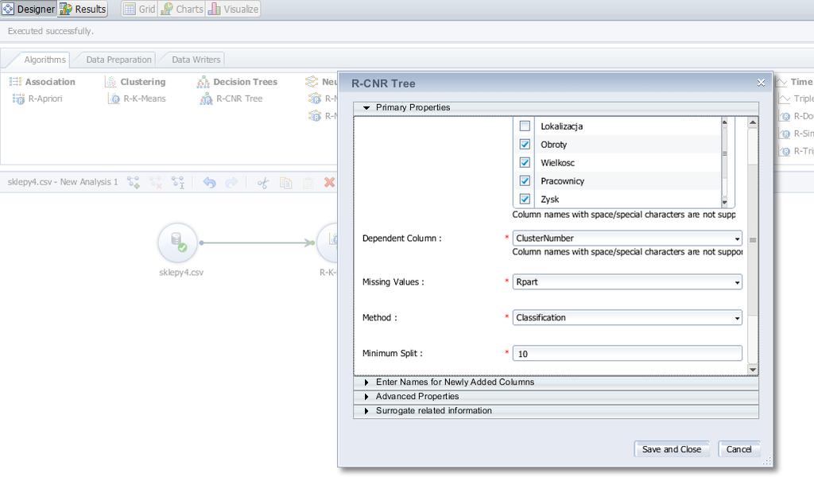This screenshot has width=814, height=504.
Task: Click the R-Tri algorithm icon on right
Action: [785, 151]
